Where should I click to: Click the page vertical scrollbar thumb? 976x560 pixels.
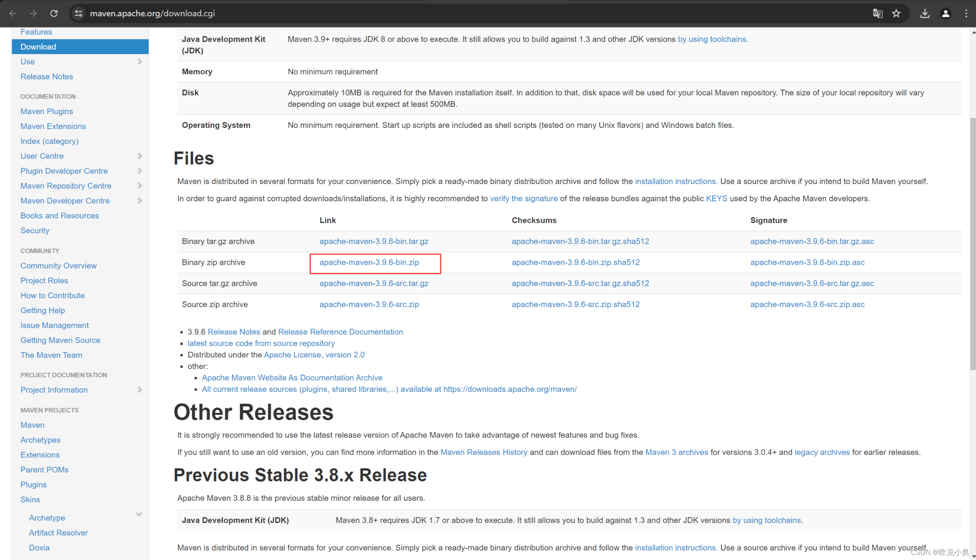click(x=973, y=243)
